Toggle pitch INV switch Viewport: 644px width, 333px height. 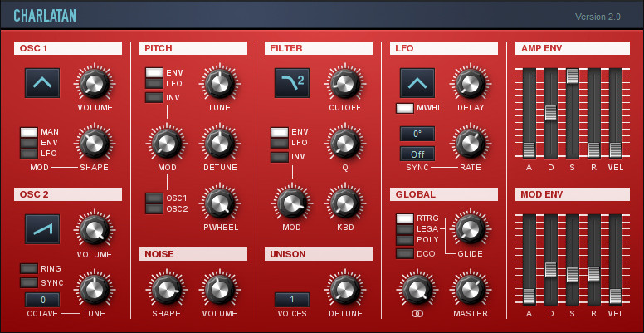154,98
